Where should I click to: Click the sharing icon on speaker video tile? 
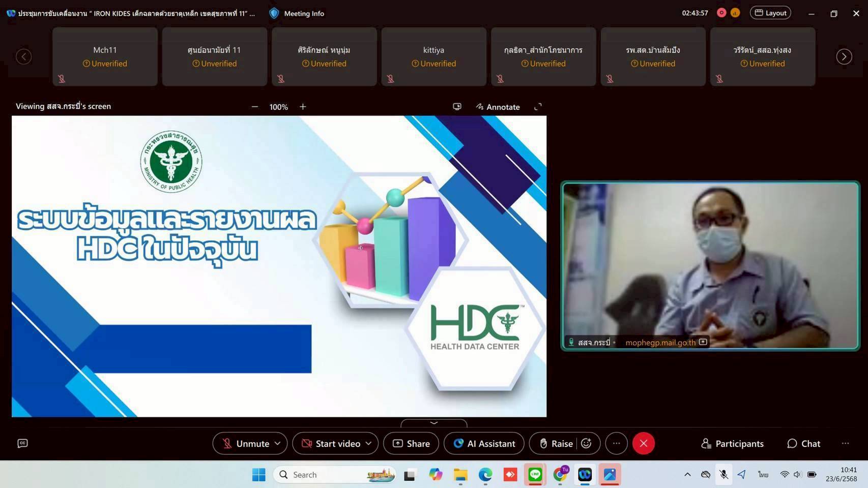coord(703,342)
